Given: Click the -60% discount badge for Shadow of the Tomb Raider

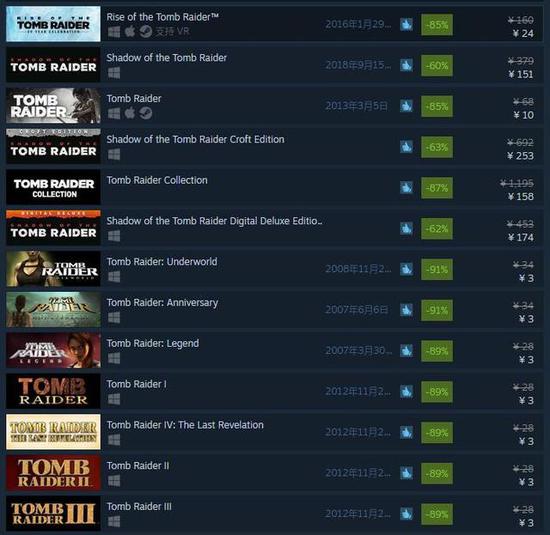Looking at the screenshot, I should 437,66.
